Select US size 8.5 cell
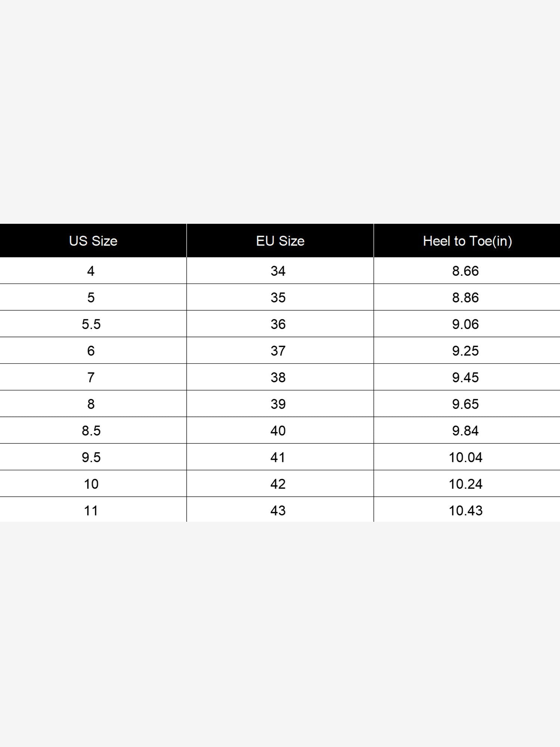 (93, 430)
